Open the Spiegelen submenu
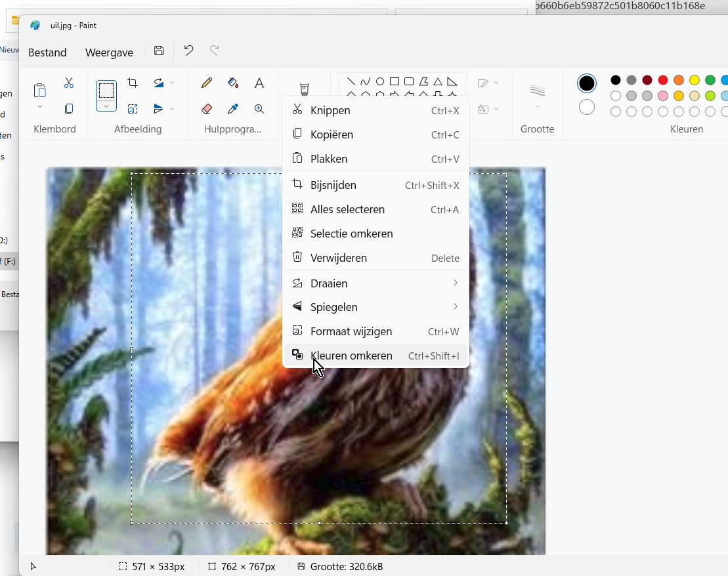Screen dimensions: 728x576 click(375, 307)
